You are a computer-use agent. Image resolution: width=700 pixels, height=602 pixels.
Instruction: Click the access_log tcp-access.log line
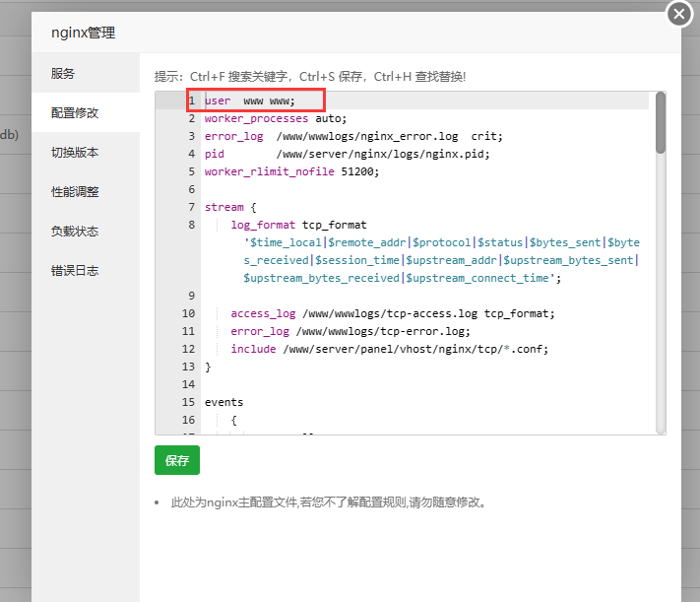pos(392,313)
